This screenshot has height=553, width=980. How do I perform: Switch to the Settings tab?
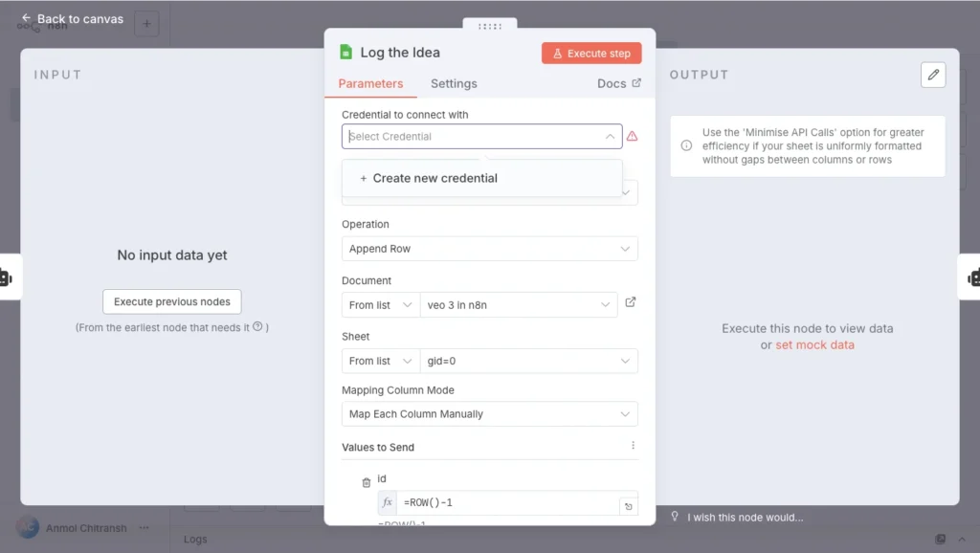click(454, 83)
